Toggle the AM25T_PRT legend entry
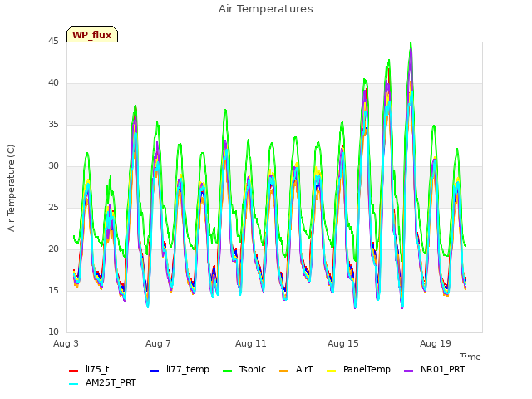This screenshot has height=399, width=532. click(102, 382)
